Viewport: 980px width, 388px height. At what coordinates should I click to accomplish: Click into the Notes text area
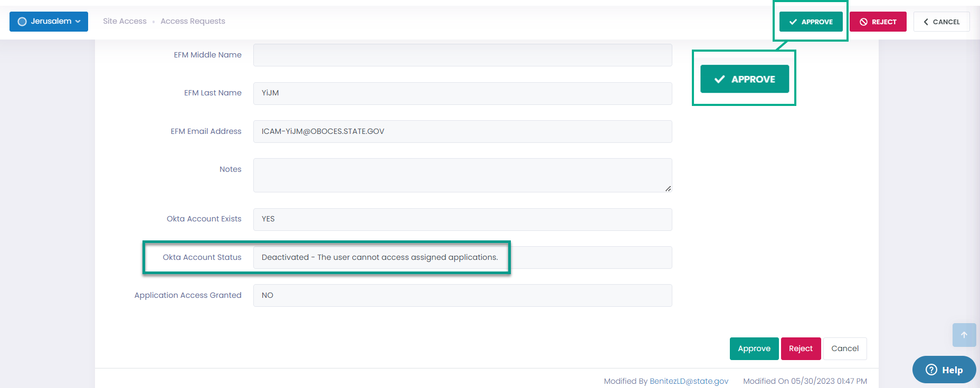(462, 175)
